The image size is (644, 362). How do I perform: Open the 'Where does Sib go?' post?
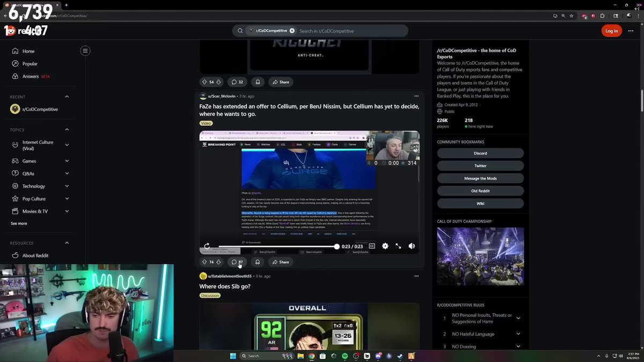pyautogui.click(x=225, y=286)
